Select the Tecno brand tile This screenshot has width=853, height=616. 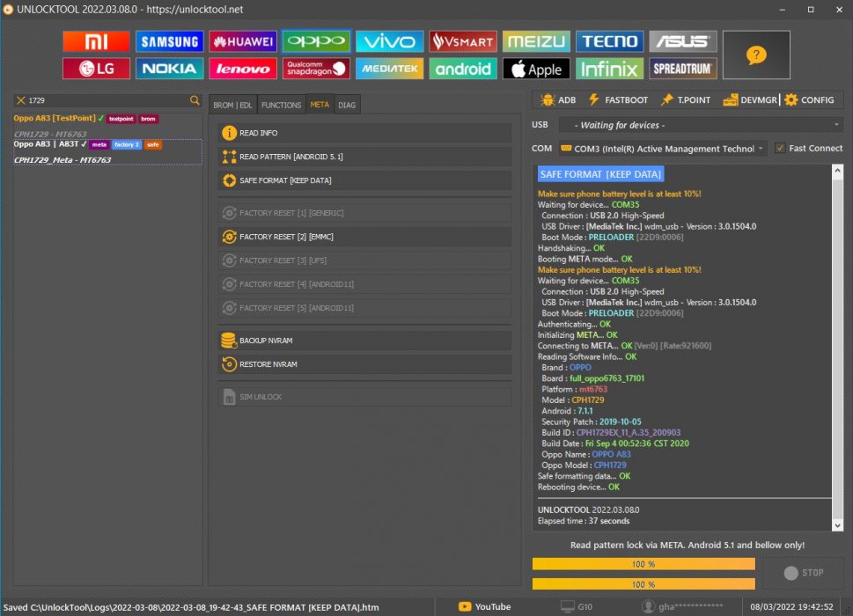610,41
